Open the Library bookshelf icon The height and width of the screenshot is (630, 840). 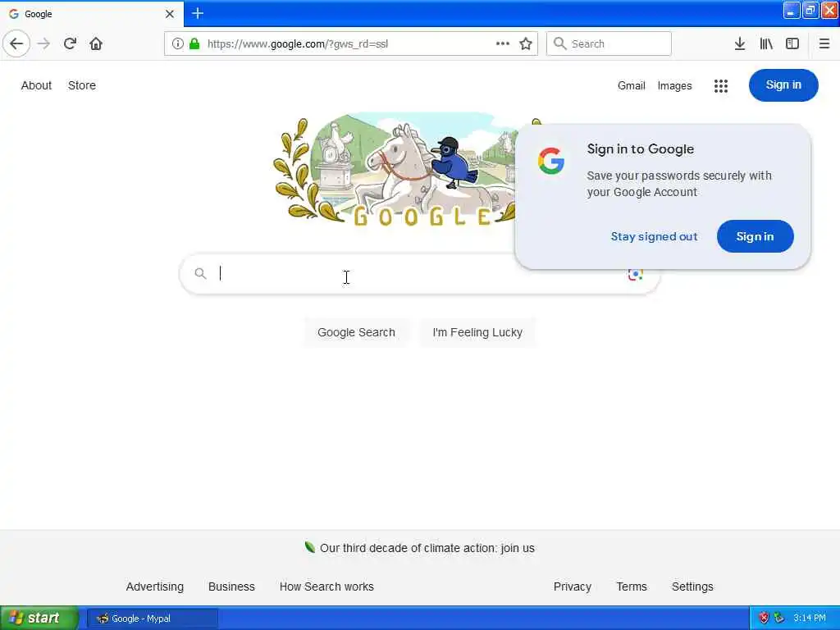pos(766,43)
